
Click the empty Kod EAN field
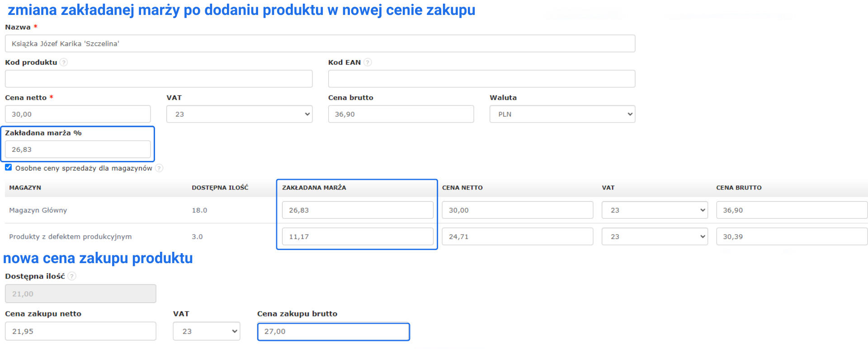[x=481, y=79]
